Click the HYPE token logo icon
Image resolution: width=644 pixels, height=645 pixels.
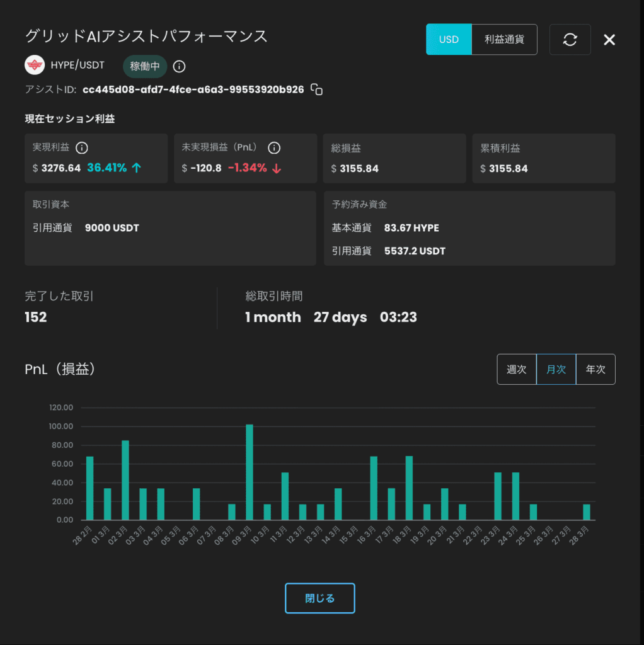tap(35, 65)
